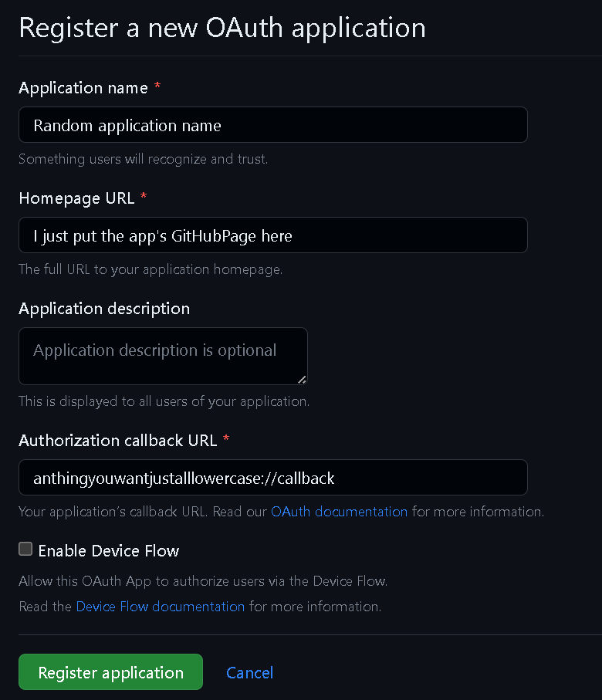Click the Cancel link
The width and height of the screenshot is (602, 700).
[249, 673]
